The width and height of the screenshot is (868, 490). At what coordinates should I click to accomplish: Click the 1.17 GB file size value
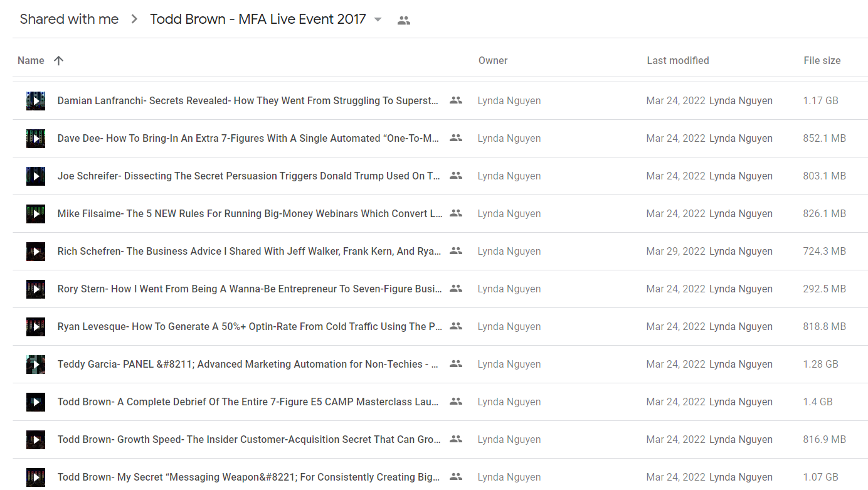tap(820, 100)
